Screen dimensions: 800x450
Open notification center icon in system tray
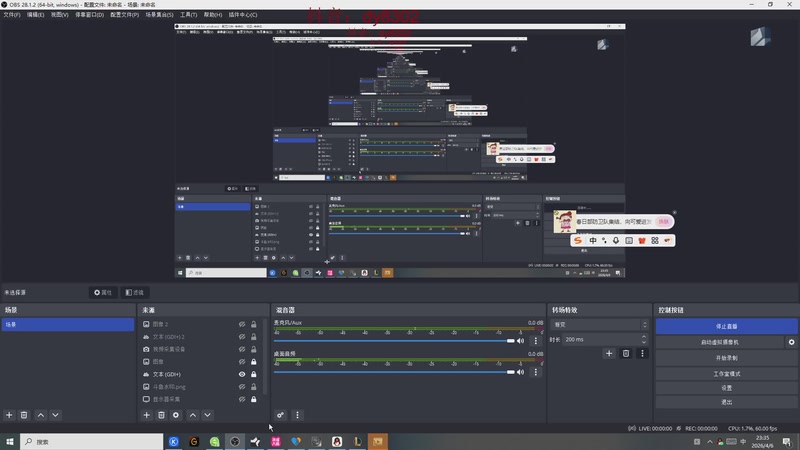pyautogui.click(x=787, y=441)
